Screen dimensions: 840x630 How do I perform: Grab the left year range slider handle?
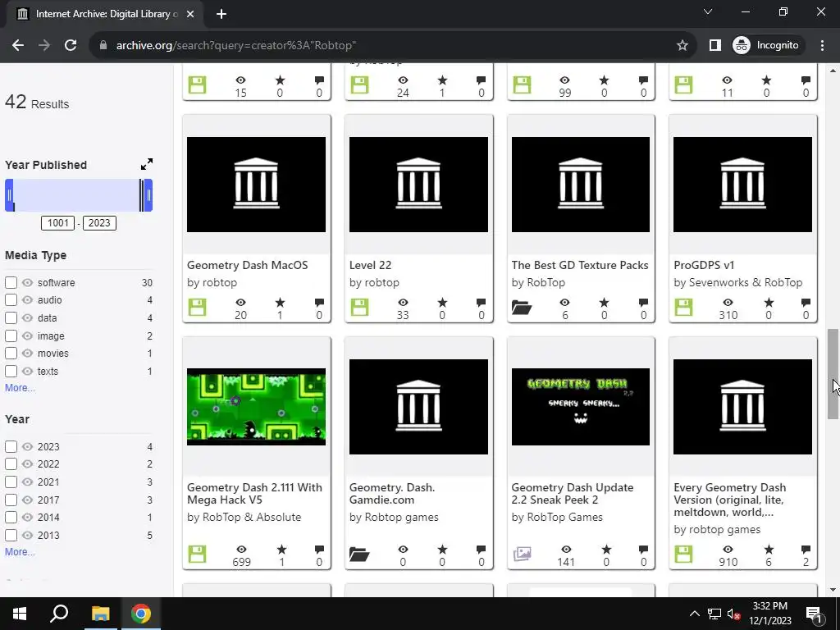click(x=9, y=195)
